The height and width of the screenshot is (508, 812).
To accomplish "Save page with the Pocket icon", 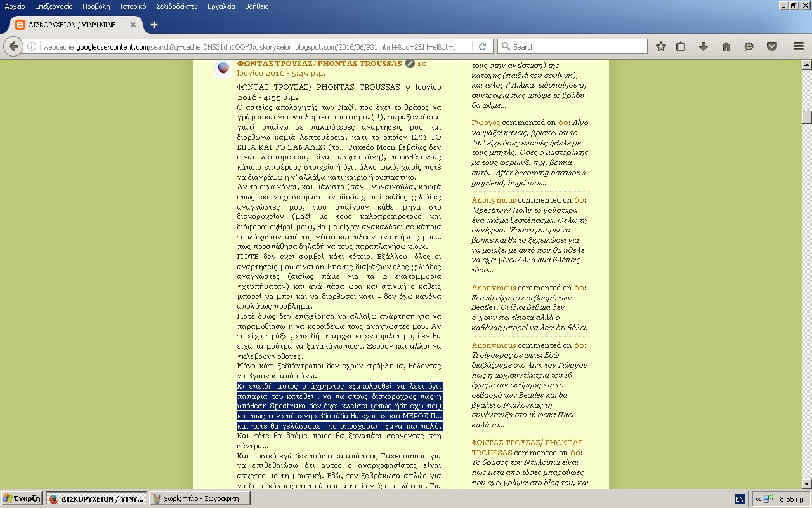I will coord(772,46).
